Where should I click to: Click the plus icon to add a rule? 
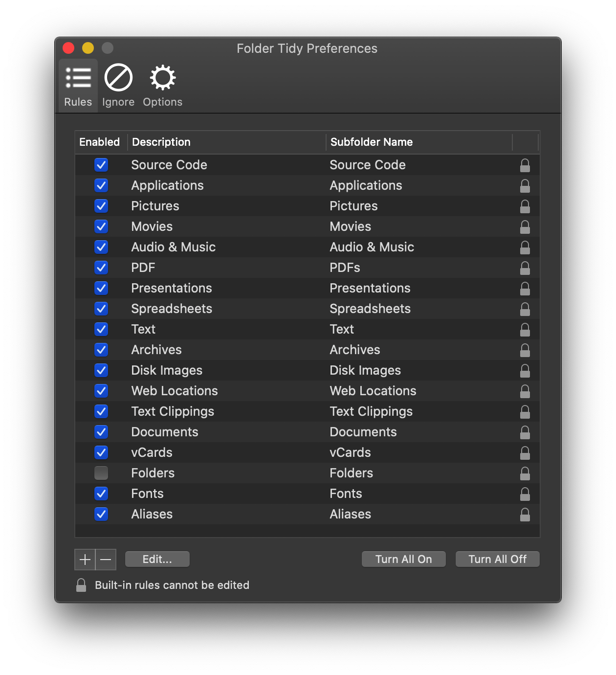pos(85,559)
